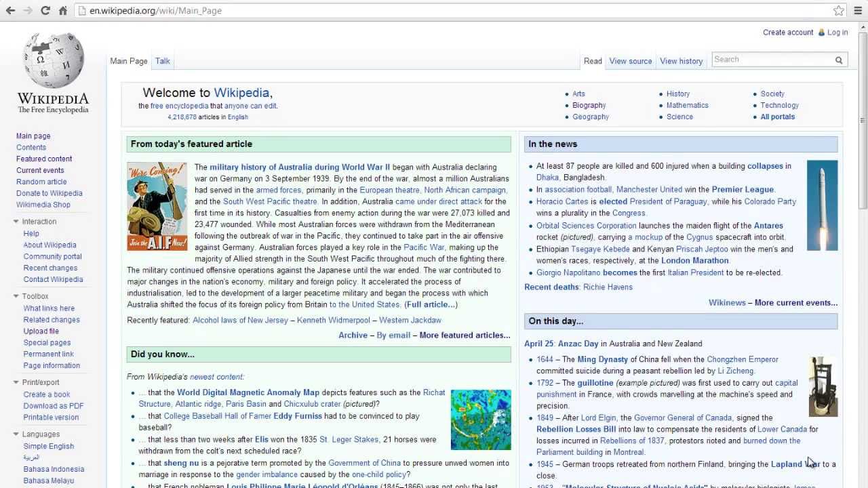Click the user icon beside Log in

click(x=821, y=33)
